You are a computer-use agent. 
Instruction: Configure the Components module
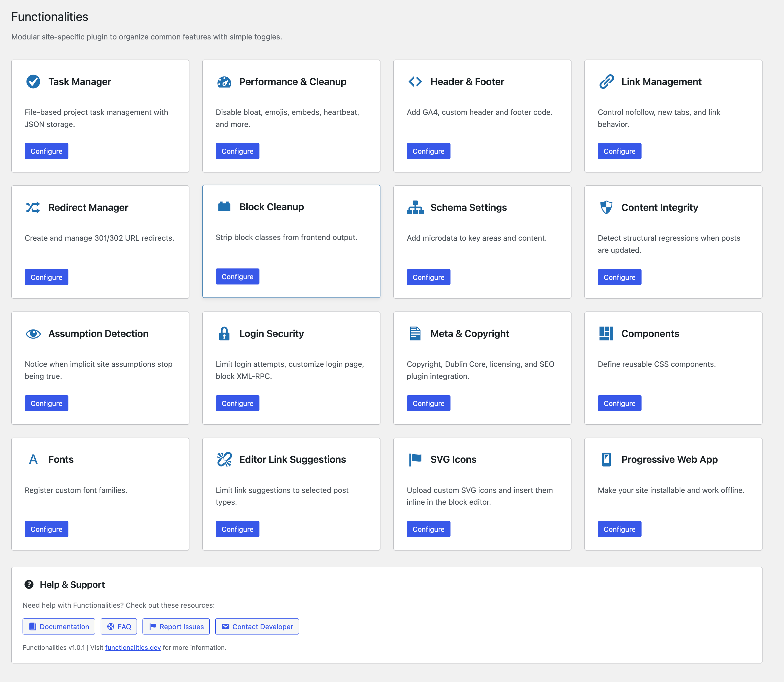[619, 403]
